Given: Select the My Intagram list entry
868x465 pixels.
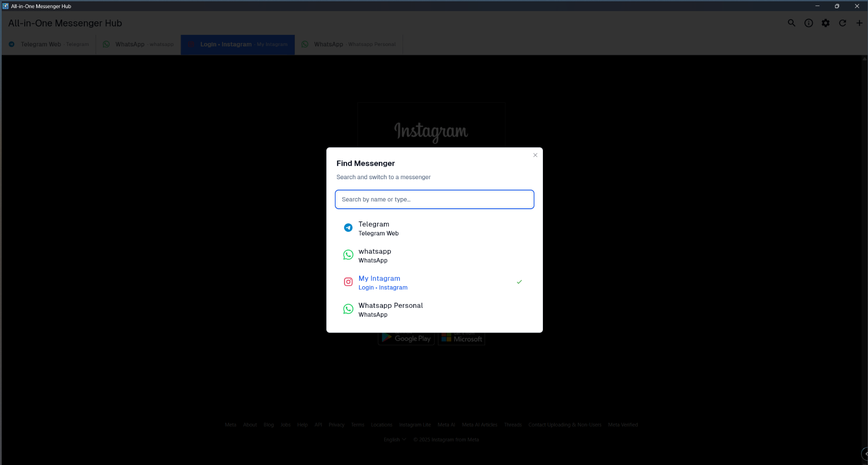Looking at the screenshot, I should pyautogui.click(x=434, y=282).
